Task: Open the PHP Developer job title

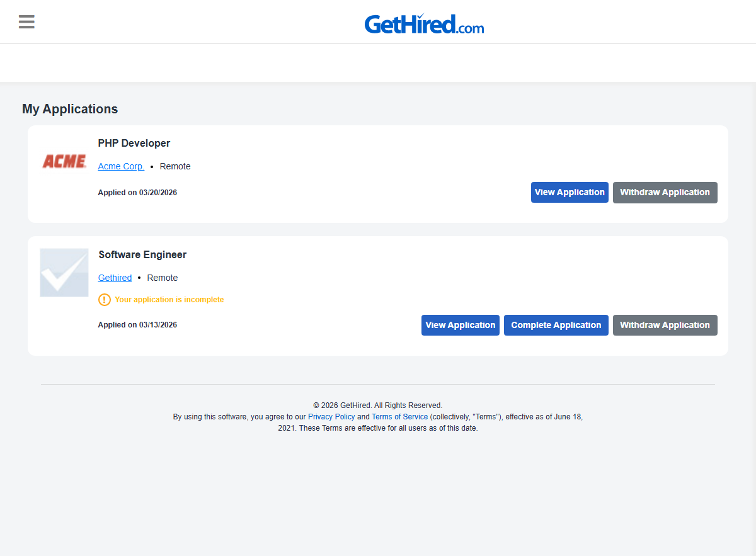Action: point(134,144)
